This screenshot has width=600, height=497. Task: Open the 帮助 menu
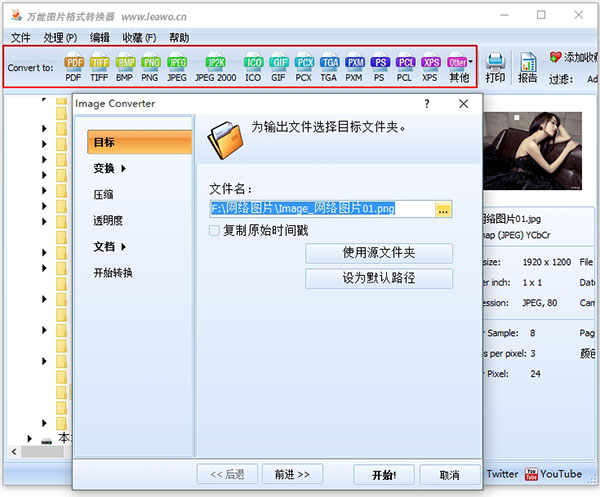coord(179,37)
